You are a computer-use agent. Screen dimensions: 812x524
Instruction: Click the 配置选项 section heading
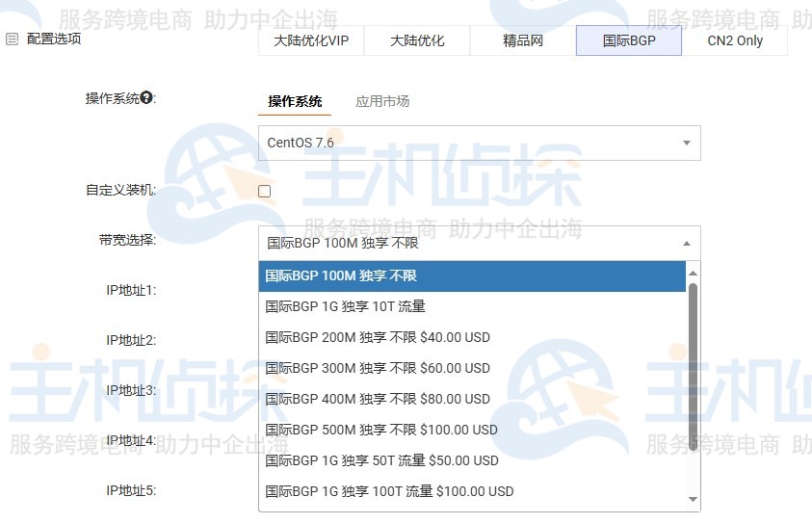click(x=54, y=39)
